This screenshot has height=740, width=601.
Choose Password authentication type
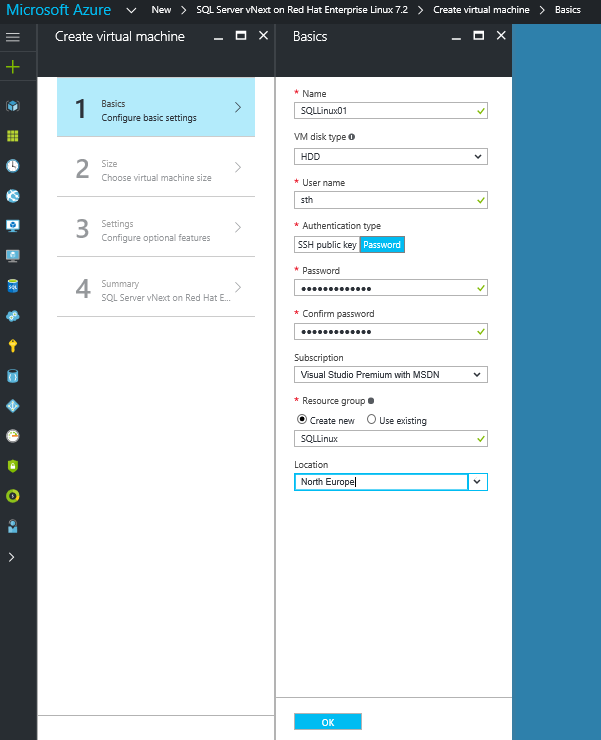pyautogui.click(x=382, y=244)
